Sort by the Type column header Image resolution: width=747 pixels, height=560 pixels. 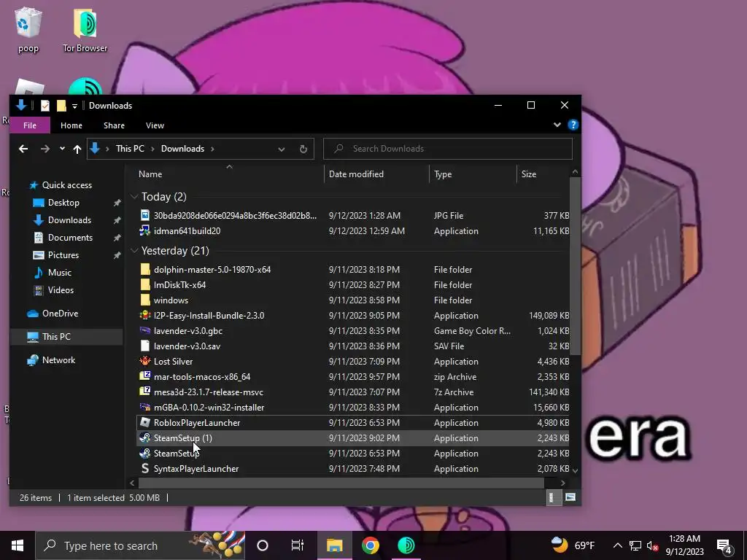[x=473, y=174]
